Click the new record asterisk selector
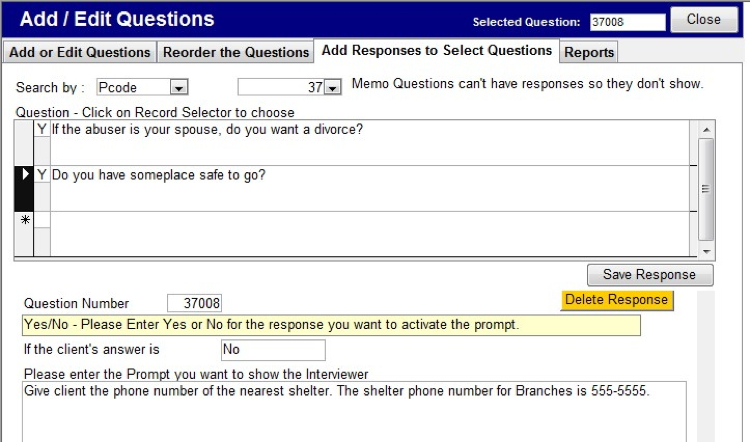 tap(23, 220)
